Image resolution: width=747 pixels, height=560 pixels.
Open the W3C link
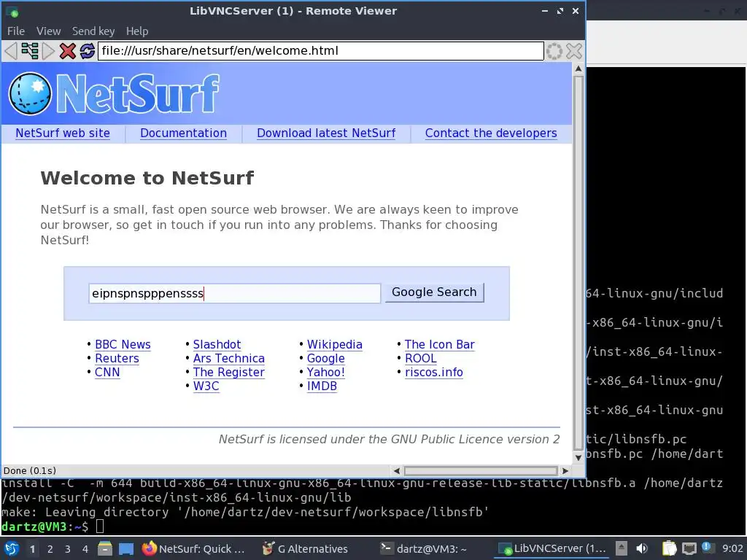[x=206, y=386]
